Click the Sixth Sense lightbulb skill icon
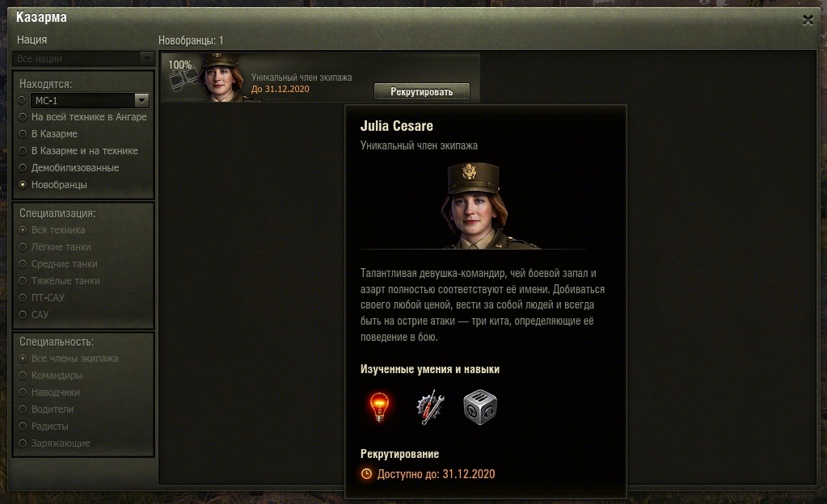The width and height of the screenshot is (827, 504). (378, 407)
